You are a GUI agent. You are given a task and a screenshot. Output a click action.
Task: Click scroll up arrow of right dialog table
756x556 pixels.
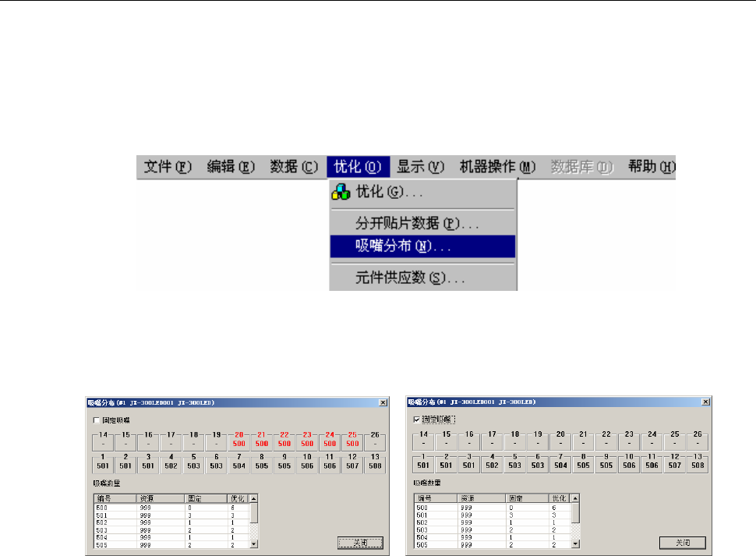pos(575,498)
